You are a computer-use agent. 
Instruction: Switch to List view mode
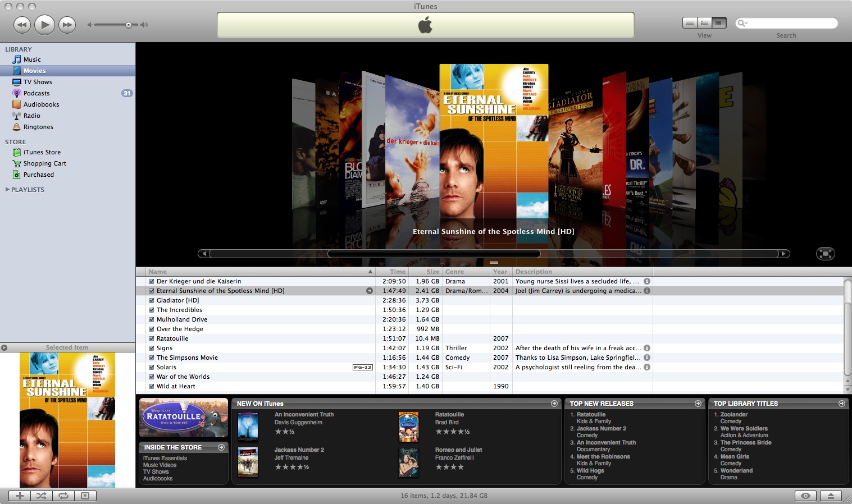click(690, 22)
